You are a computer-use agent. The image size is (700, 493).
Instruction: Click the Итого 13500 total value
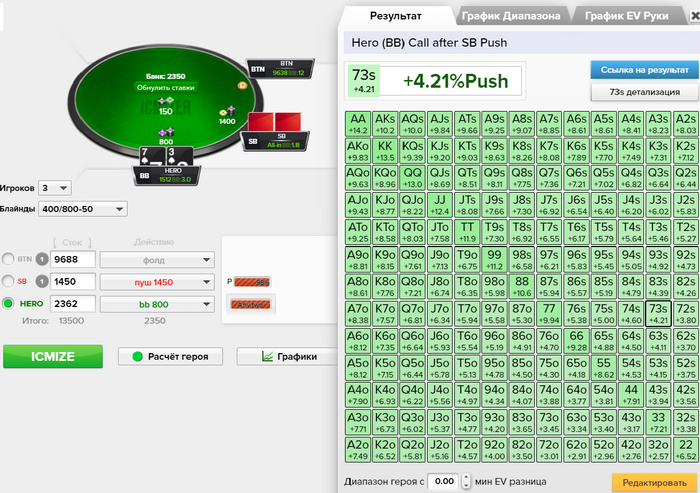pos(71,321)
